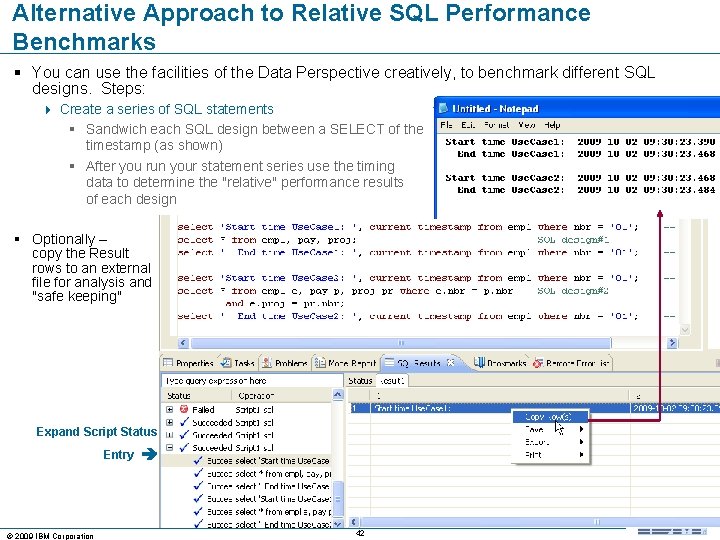The height and width of the screenshot is (540, 720).
Task: Open the Edit menu in Notepad
Action: (x=467, y=125)
